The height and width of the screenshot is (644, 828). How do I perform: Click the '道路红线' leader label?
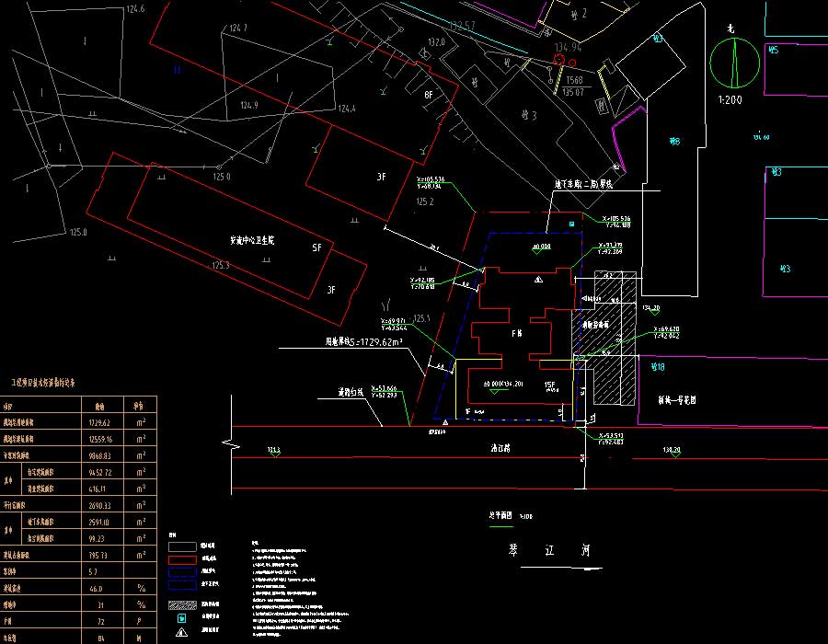tap(351, 392)
